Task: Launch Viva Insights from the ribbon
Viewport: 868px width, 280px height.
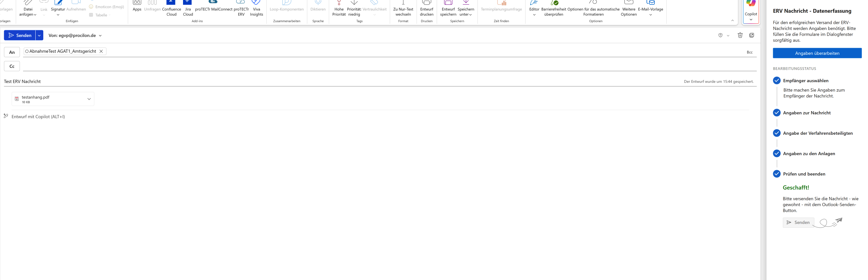Action: point(256,8)
